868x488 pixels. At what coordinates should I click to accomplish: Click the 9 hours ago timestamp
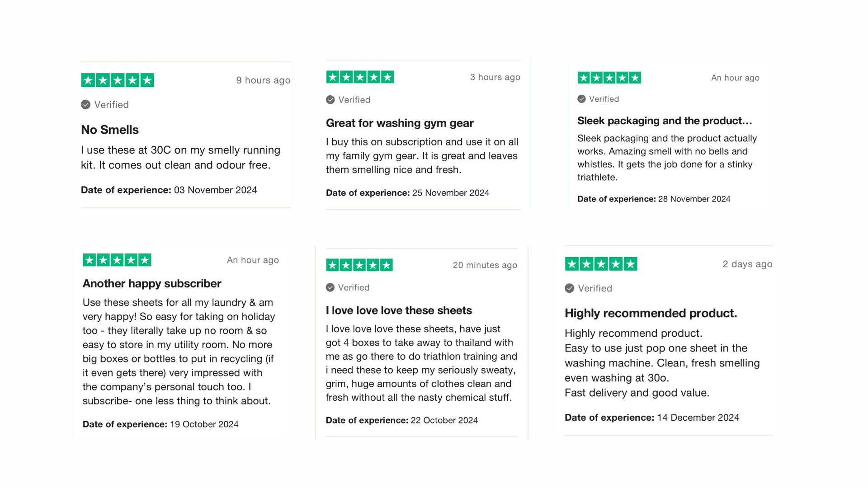click(263, 80)
